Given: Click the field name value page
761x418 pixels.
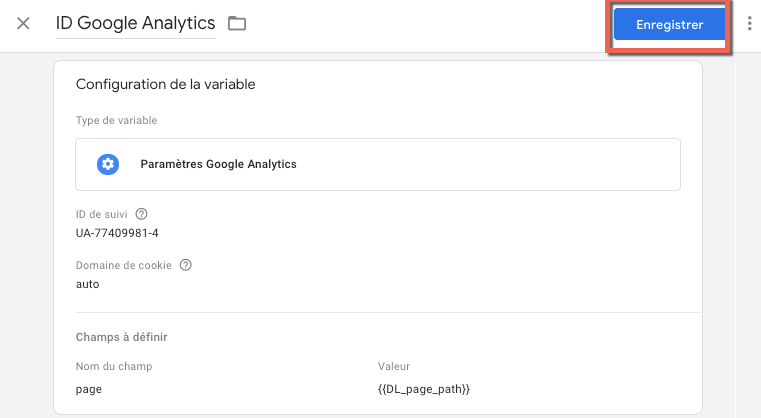Looking at the screenshot, I should point(89,388).
